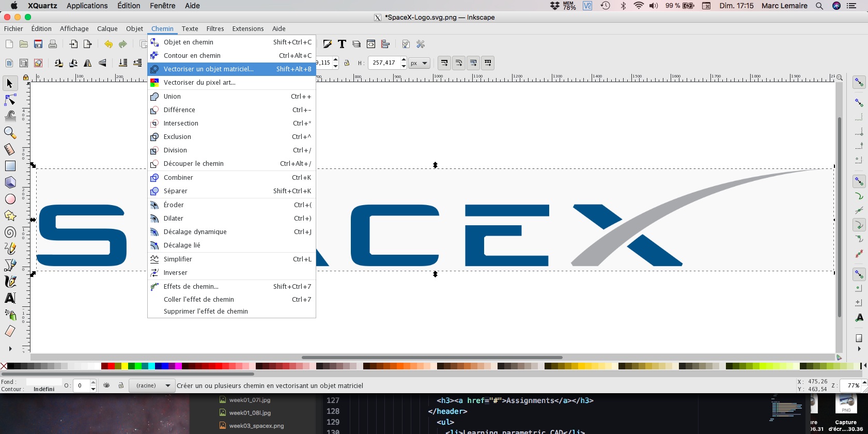Select the text tool in toolbox
The width and height of the screenshot is (868, 434).
[x=10, y=298]
